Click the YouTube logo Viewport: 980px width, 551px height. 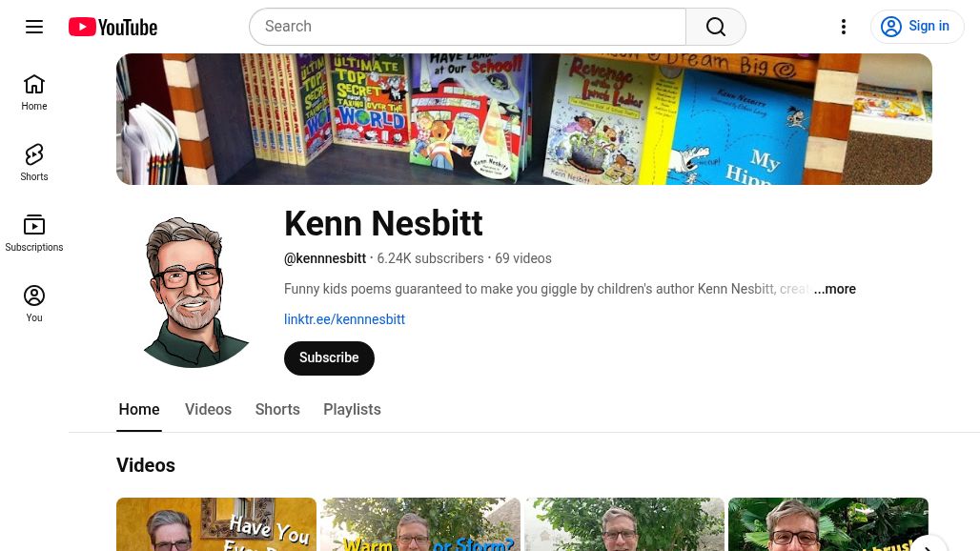click(x=113, y=27)
